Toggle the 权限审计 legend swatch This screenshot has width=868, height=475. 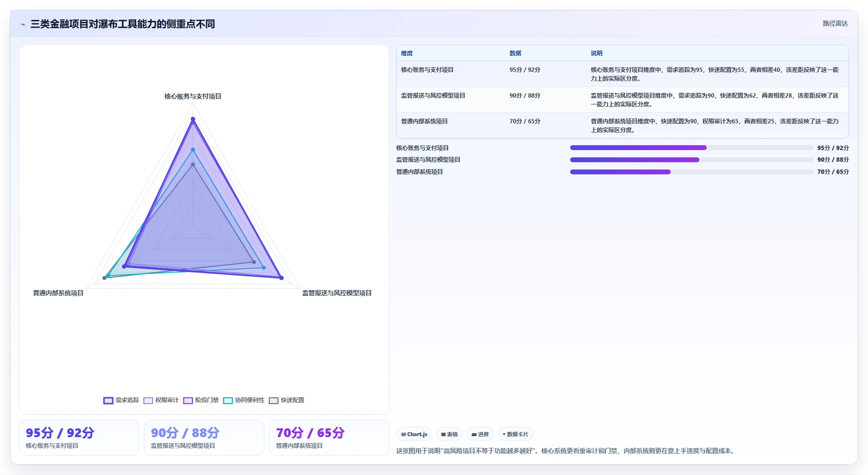pyautogui.click(x=148, y=401)
